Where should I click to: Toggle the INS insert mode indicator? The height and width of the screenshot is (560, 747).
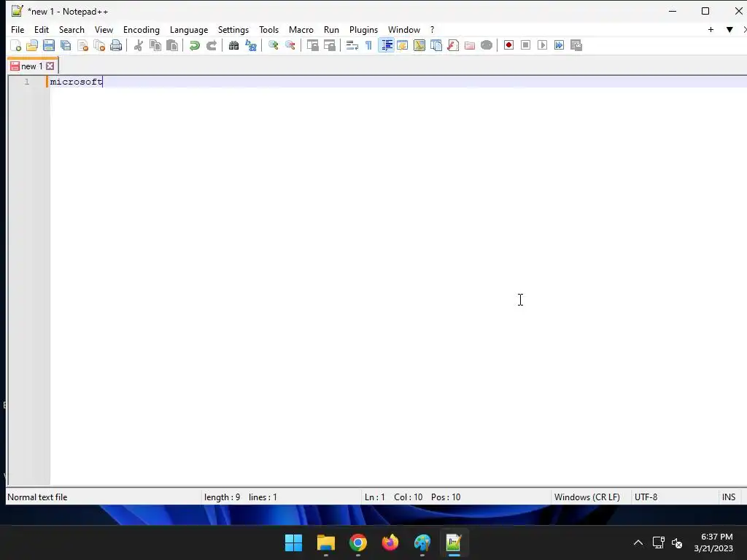tap(729, 497)
